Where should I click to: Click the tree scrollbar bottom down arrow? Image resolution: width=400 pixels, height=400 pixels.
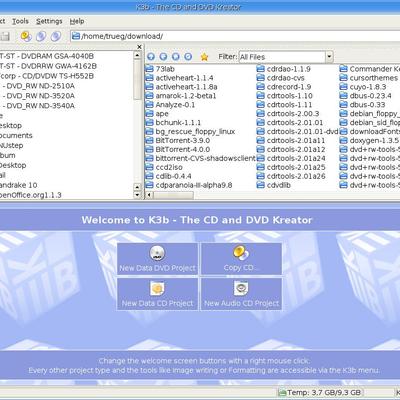[x=137, y=195]
